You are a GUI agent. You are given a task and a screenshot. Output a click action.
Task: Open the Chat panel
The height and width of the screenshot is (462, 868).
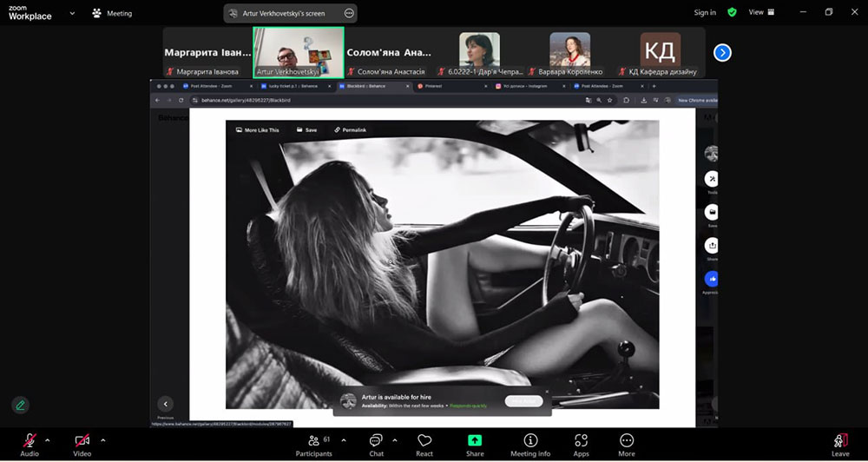377,445
